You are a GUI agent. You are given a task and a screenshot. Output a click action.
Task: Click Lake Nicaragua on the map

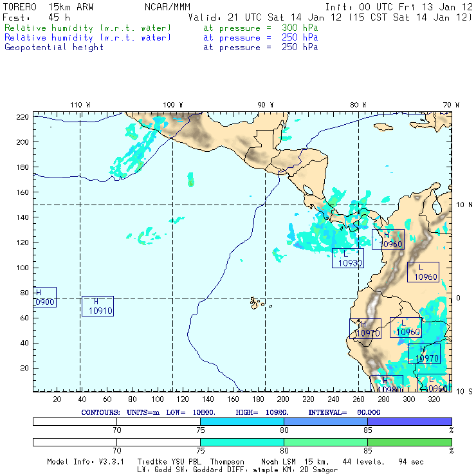point(308,190)
